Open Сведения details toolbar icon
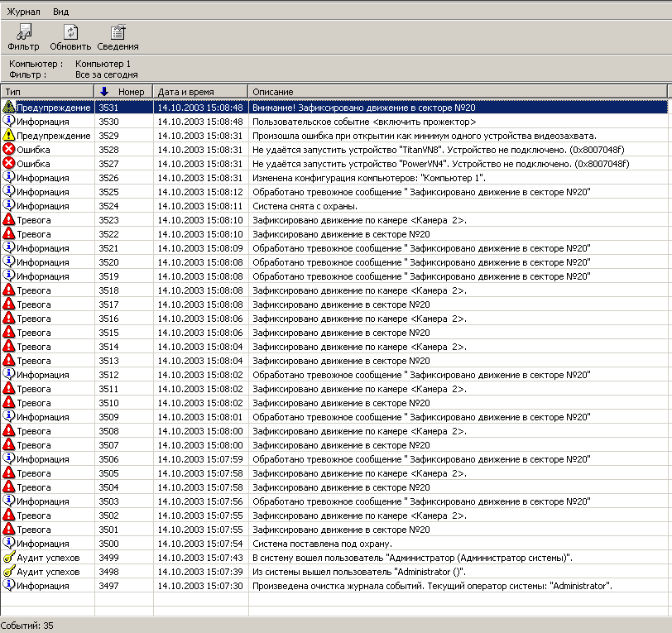 118,32
